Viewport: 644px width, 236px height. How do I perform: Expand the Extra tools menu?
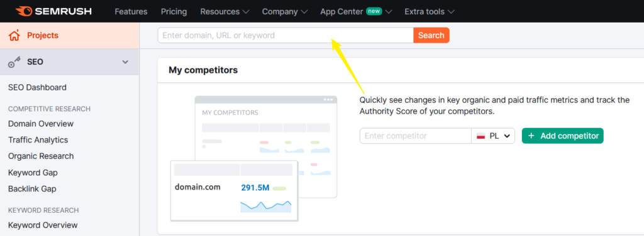coord(429,11)
